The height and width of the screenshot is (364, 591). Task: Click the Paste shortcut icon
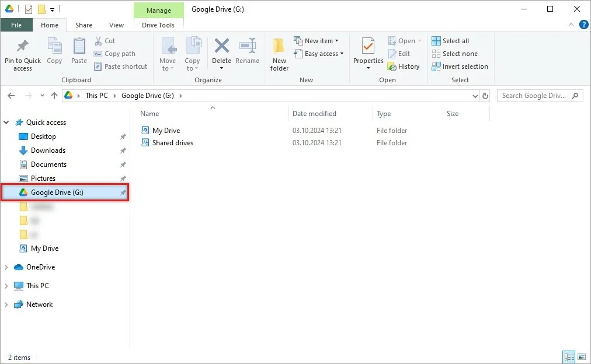coord(120,66)
